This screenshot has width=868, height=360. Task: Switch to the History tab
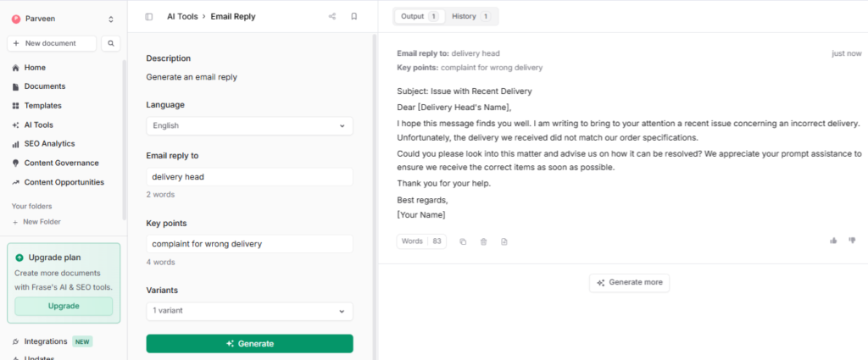[x=471, y=16]
